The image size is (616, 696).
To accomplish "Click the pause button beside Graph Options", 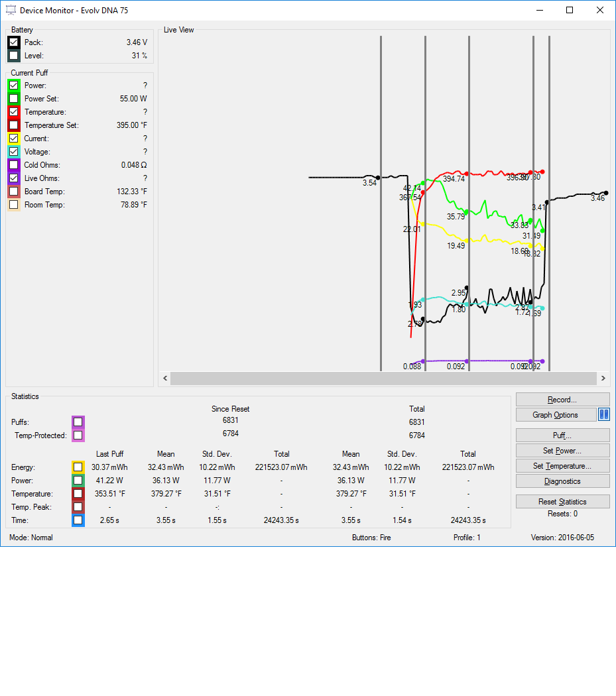I will pos(603,415).
